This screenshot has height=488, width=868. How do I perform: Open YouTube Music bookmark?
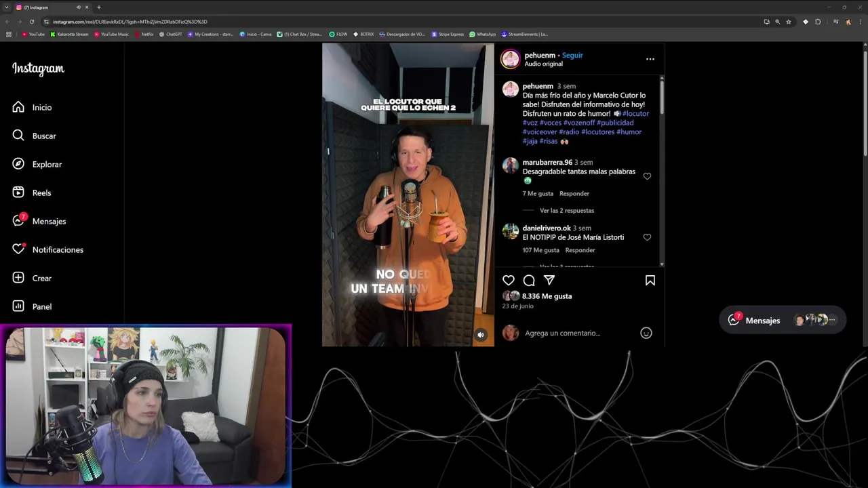pyautogui.click(x=111, y=34)
